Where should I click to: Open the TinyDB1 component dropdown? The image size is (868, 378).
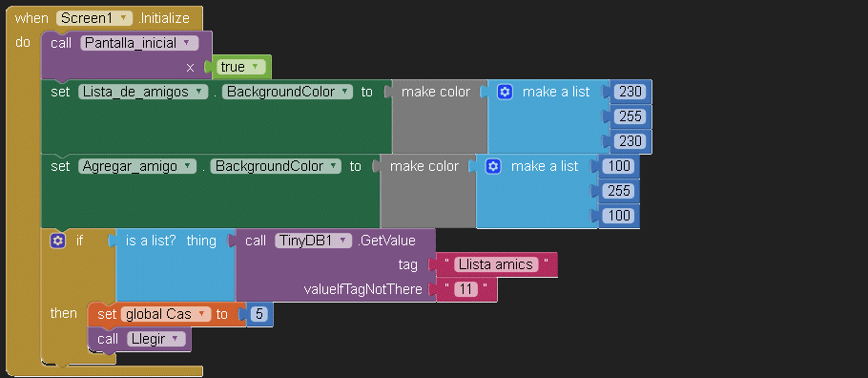pyautogui.click(x=313, y=241)
